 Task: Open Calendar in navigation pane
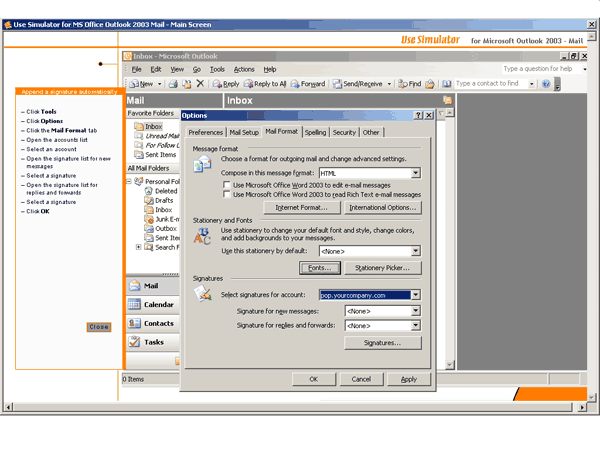pos(153,305)
